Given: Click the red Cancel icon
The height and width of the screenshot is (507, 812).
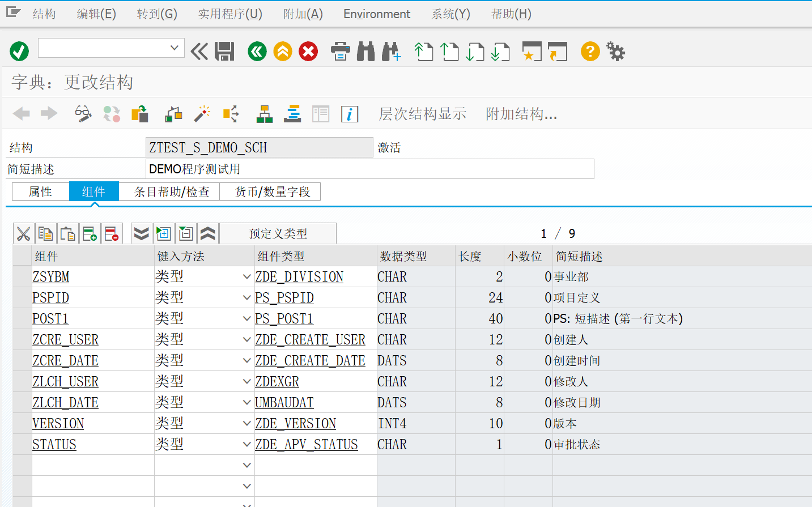Looking at the screenshot, I should coord(308,52).
